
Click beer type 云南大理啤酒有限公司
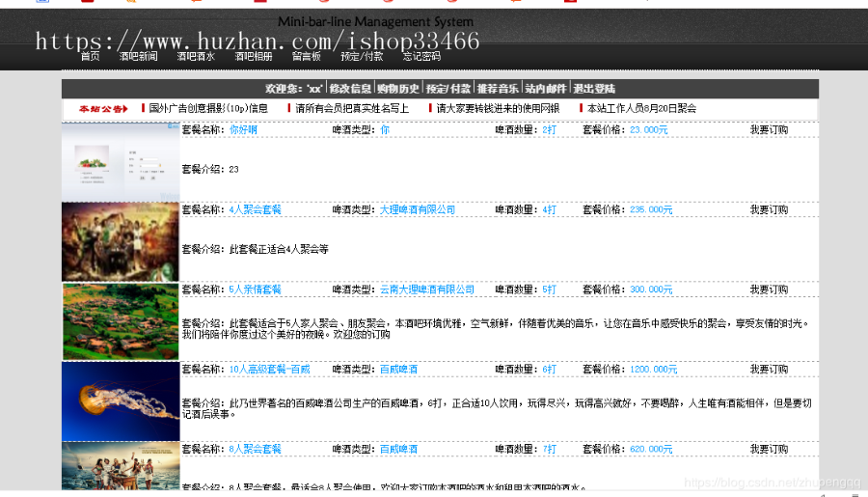tap(427, 290)
